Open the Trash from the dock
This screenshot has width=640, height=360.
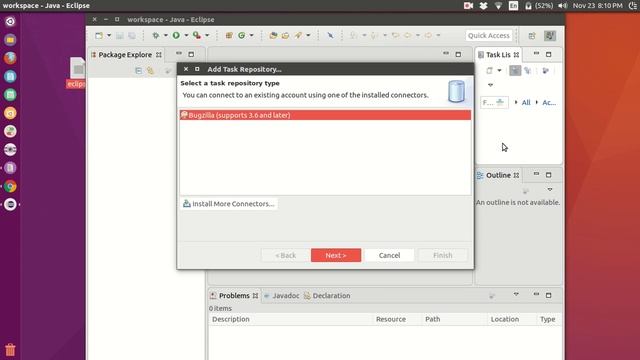(10, 350)
